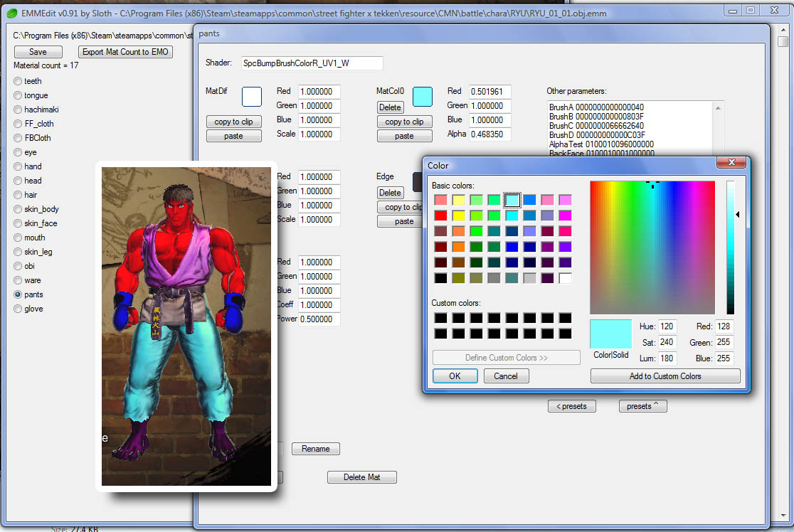This screenshot has width=794, height=532.
Task: Click Add to Custom Colors
Action: coord(665,376)
